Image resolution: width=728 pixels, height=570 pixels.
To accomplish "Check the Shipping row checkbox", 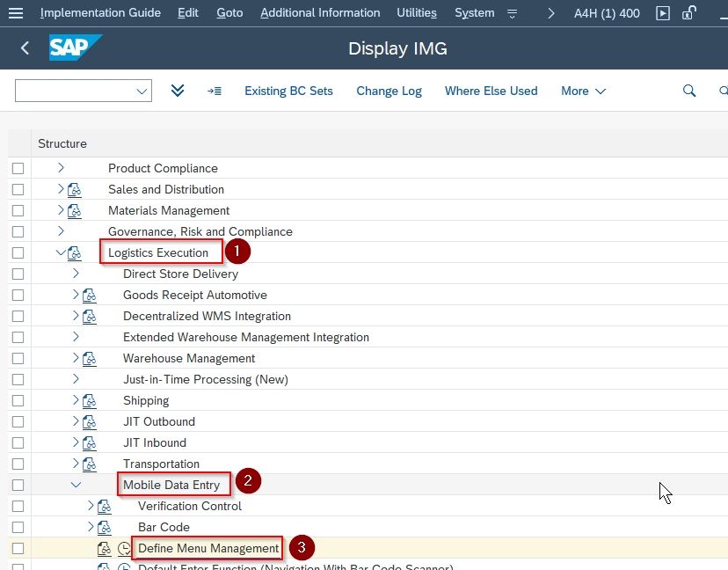I will pyautogui.click(x=18, y=400).
